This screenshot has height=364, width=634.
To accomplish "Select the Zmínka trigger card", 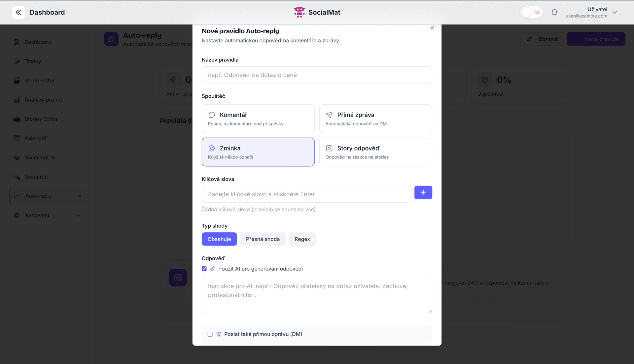I will click(x=258, y=152).
